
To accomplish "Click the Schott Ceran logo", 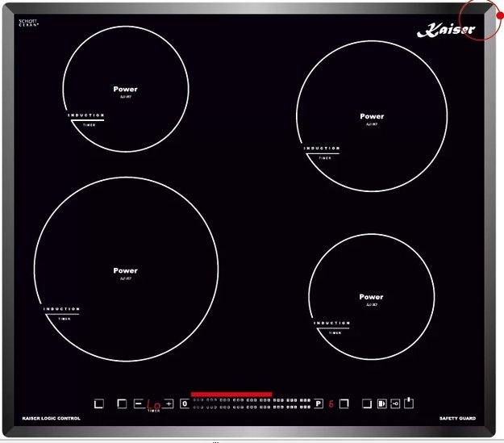I will click(28, 23).
